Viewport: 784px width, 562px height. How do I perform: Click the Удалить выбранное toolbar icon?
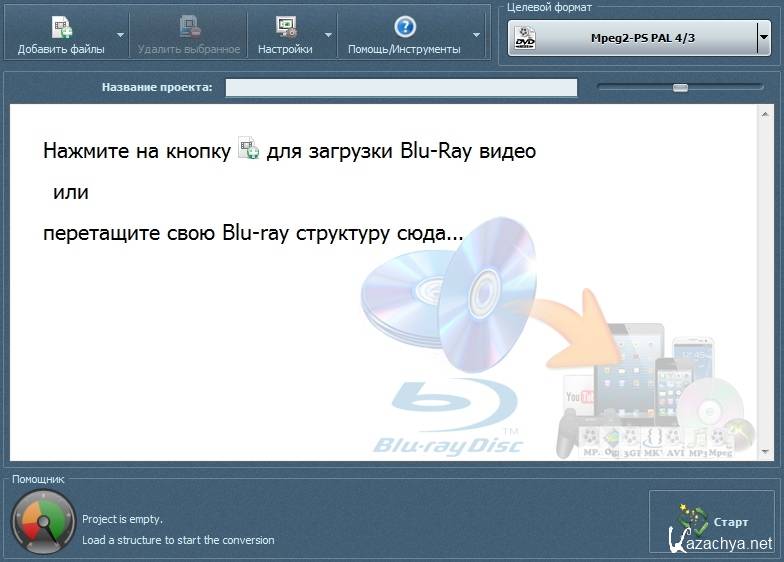pos(189,27)
